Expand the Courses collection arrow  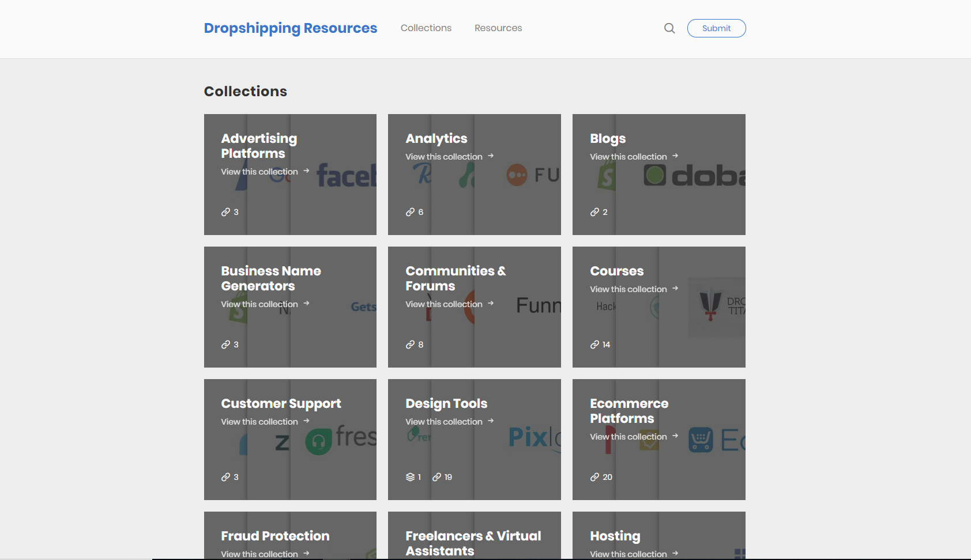(x=676, y=289)
